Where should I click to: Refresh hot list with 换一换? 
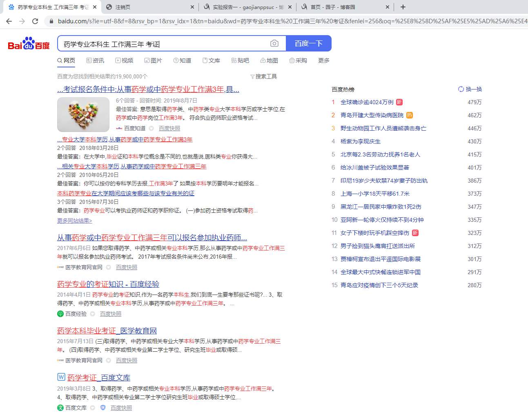click(470, 89)
